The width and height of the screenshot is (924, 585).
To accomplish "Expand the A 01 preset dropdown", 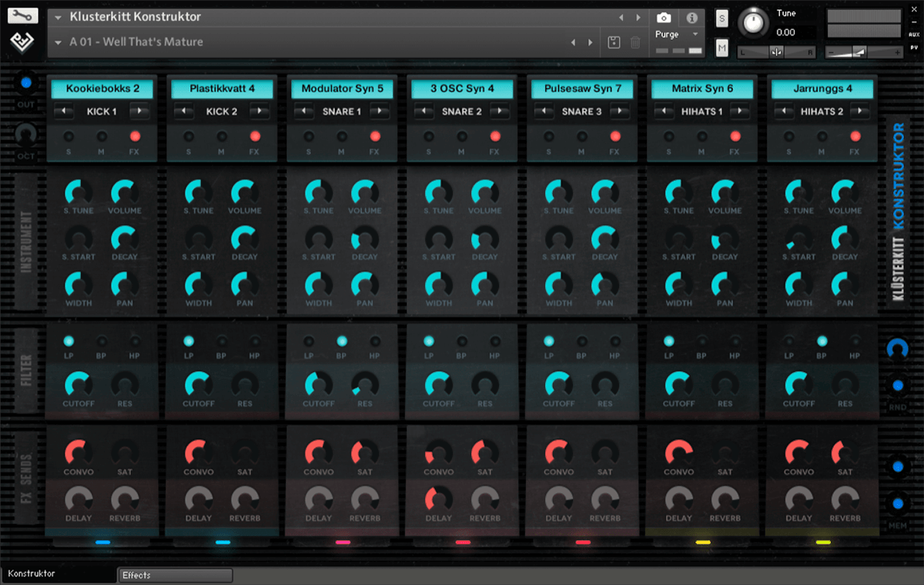I will click(x=59, y=42).
